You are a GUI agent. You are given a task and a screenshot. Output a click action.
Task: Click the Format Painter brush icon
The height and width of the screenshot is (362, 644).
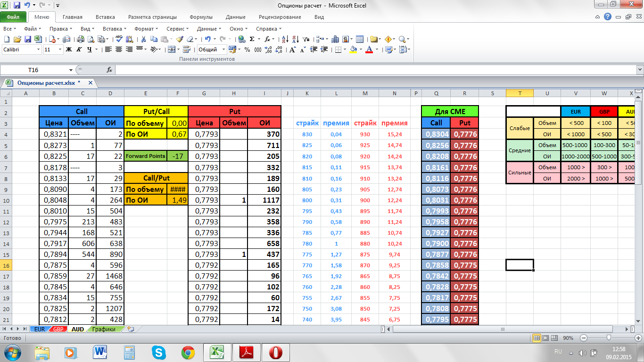(x=180, y=40)
